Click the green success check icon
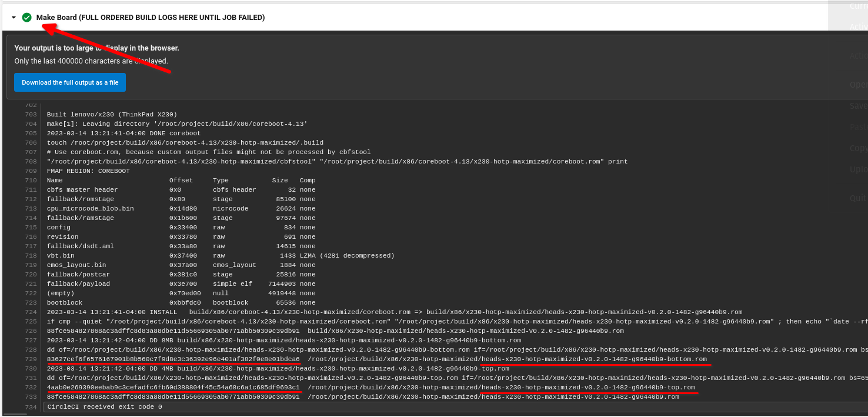Viewport: 868px width, 417px height. (26, 18)
